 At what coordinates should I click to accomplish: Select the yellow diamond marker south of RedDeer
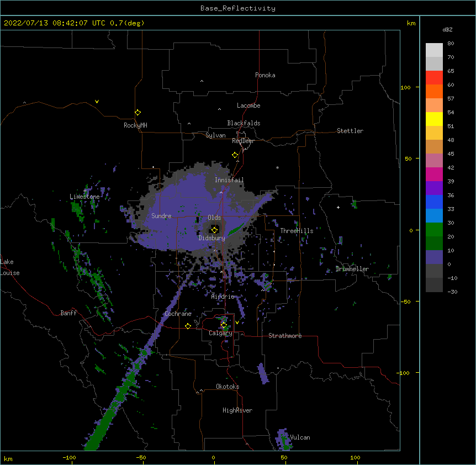235,155
